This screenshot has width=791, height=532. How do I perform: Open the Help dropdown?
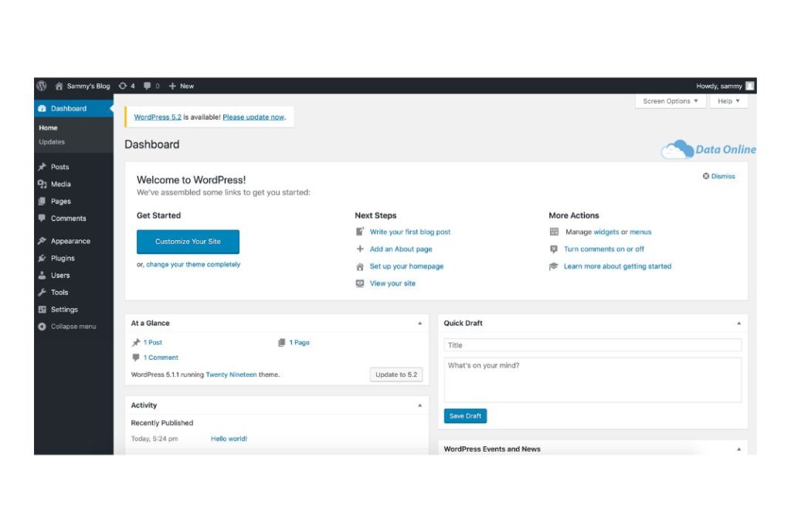[x=728, y=101]
